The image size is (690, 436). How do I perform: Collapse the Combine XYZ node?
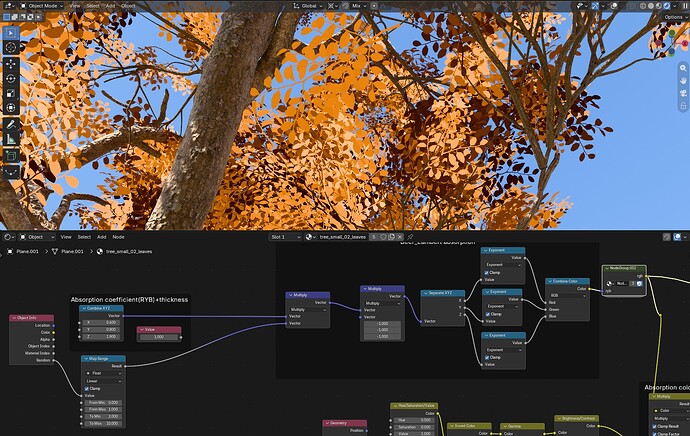pos(84,308)
